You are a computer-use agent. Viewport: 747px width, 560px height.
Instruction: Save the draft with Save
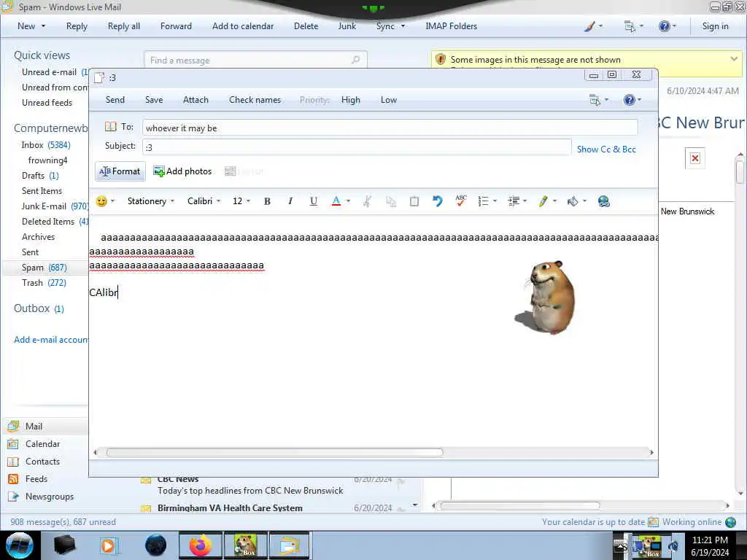(x=154, y=100)
